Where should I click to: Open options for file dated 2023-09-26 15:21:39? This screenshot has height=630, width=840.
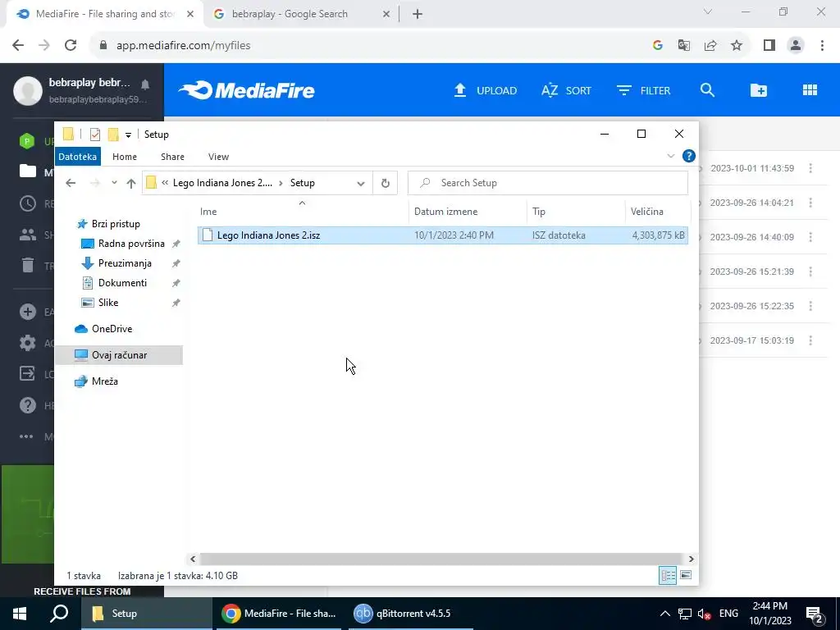tap(810, 272)
